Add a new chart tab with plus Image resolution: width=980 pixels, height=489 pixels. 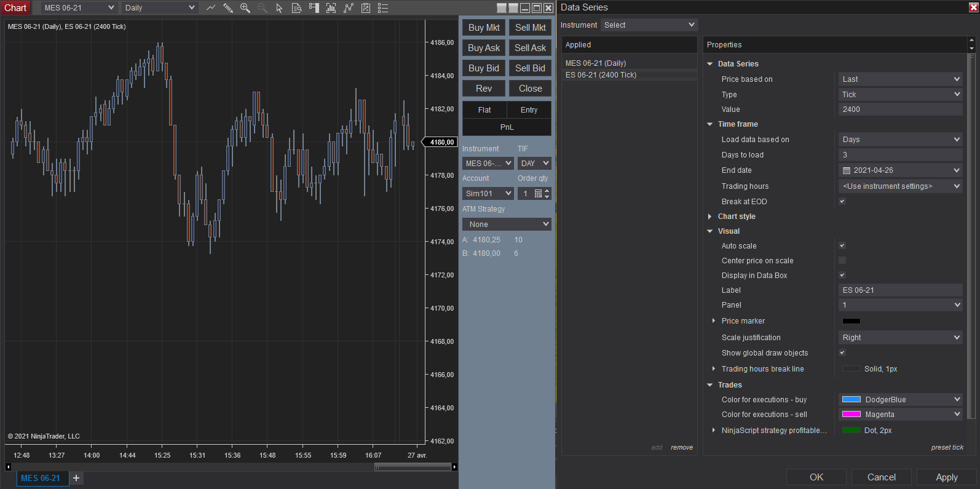tap(76, 478)
